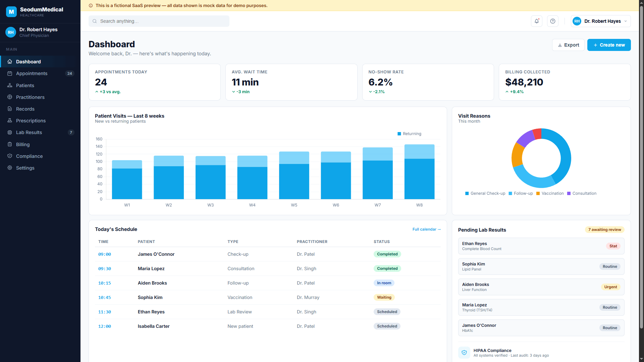Click the Avg. Wait Time card

(291, 82)
